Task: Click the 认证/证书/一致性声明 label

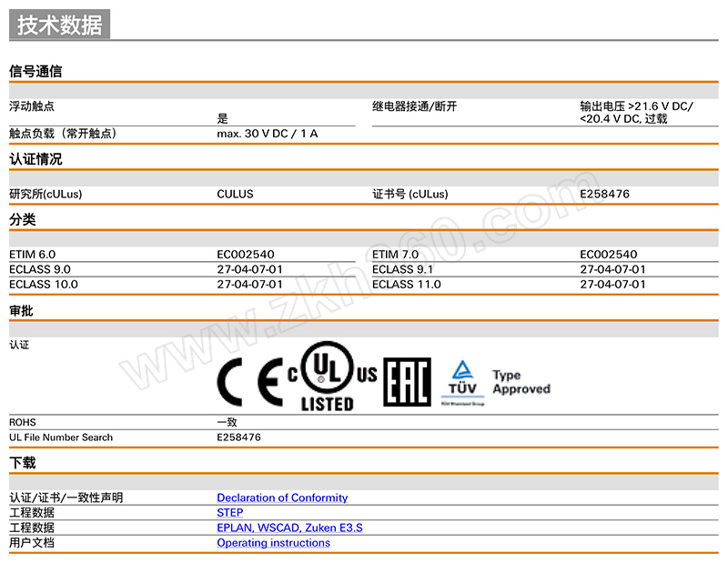Action: 66,498
